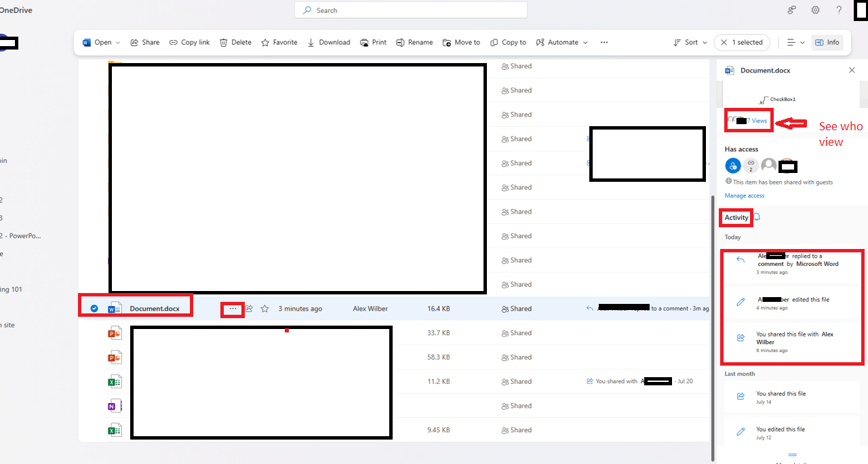This screenshot has height=464, width=868.
Task: Click inside the Search field
Action: coord(410,9)
